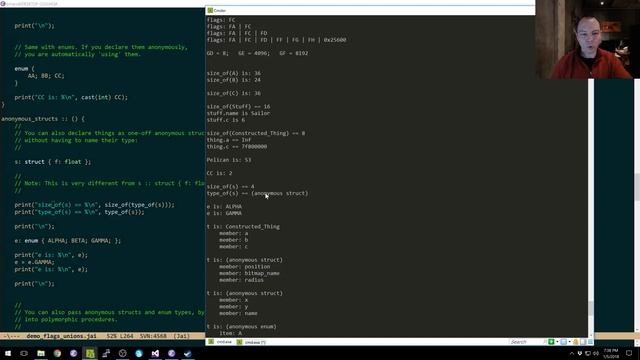Open Task View from the taskbar
This screenshot has height=360, width=640.
tap(24, 353)
